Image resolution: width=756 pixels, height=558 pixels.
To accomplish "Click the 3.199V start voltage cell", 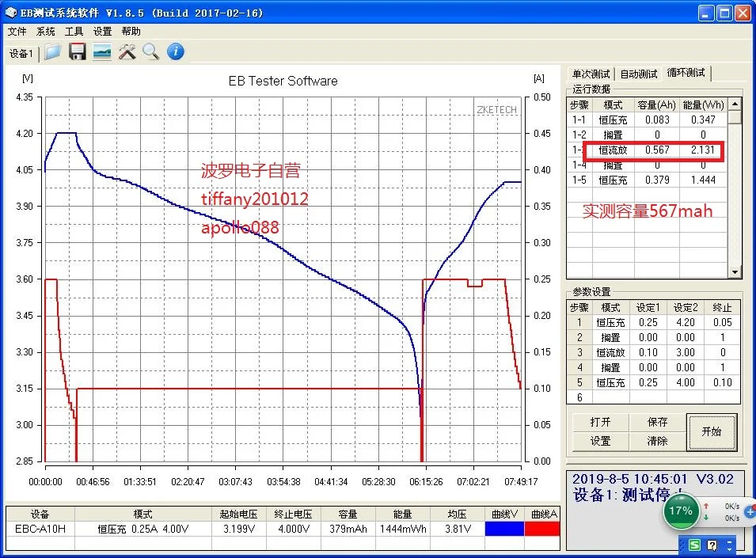I will pos(238,529).
